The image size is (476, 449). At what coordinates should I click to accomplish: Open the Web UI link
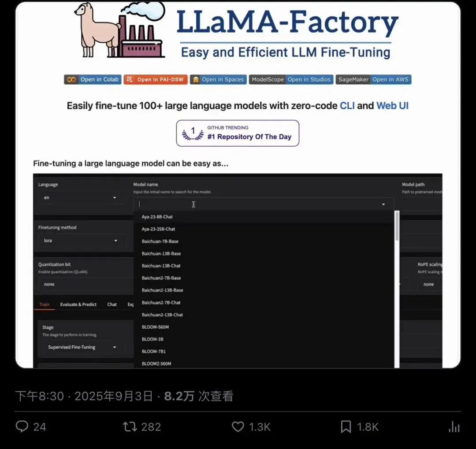pyautogui.click(x=392, y=106)
